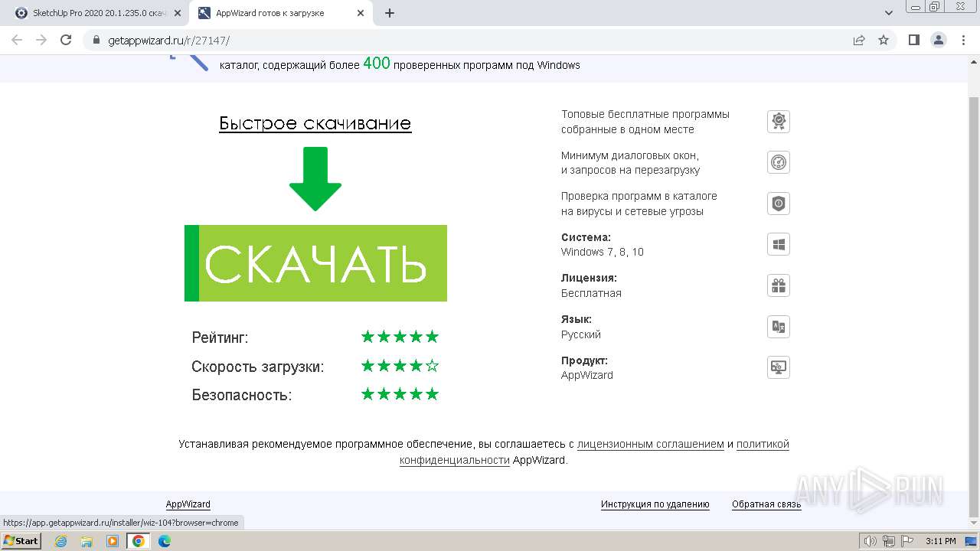Toggle the browser side panel icon
980x551 pixels.
[913, 41]
